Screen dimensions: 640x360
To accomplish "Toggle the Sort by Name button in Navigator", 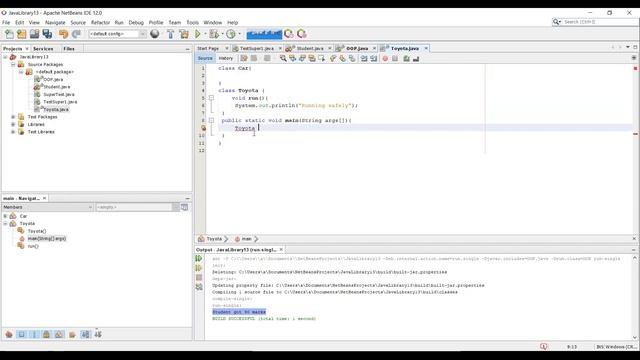I will 85,335.
